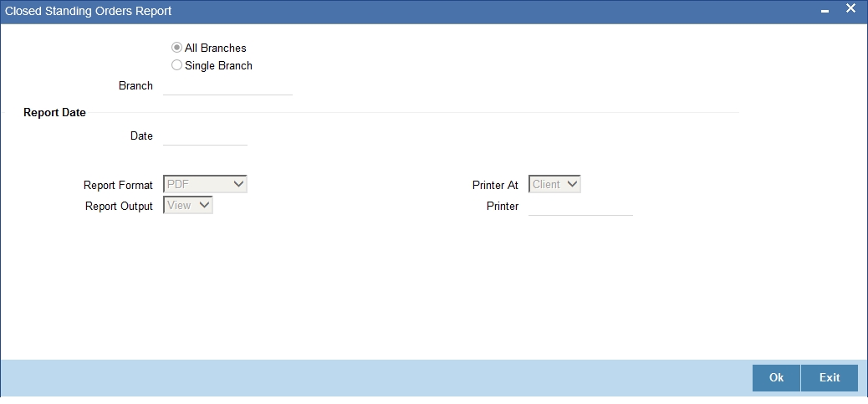Click the Closed Standing Orders Report title

pyautogui.click(x=89, y=11)
